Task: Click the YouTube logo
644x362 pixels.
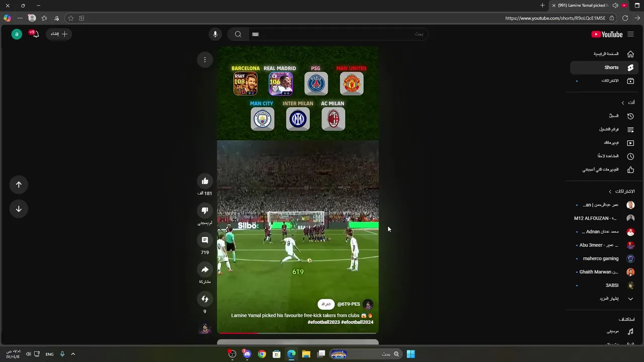Action: tap(607, 34)
